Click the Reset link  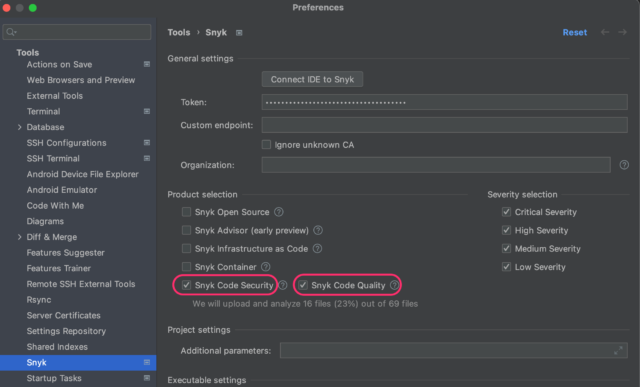[575, 32]
